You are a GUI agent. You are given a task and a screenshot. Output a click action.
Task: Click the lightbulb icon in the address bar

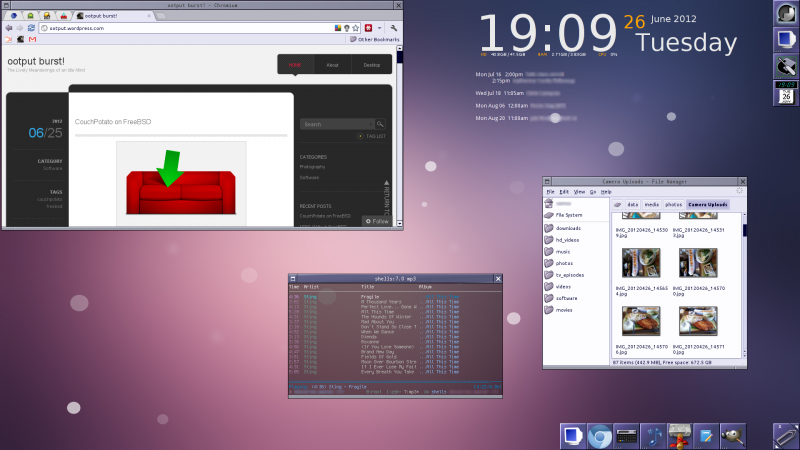click(x=346, y=28)
